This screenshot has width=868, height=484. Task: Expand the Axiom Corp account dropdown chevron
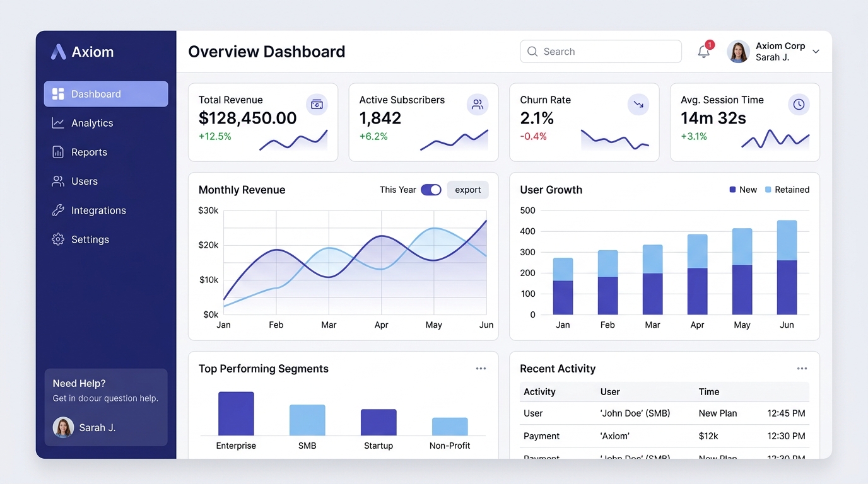[x=816, y=52]
